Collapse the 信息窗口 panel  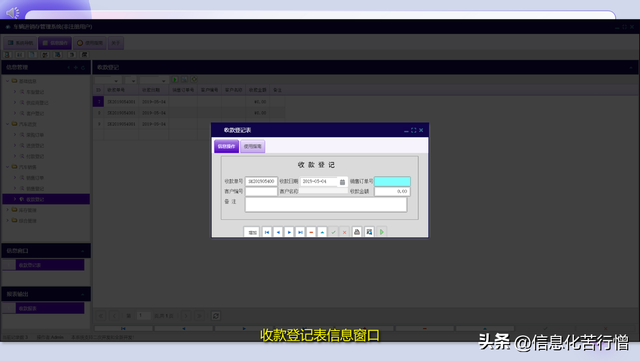[83, 251]
